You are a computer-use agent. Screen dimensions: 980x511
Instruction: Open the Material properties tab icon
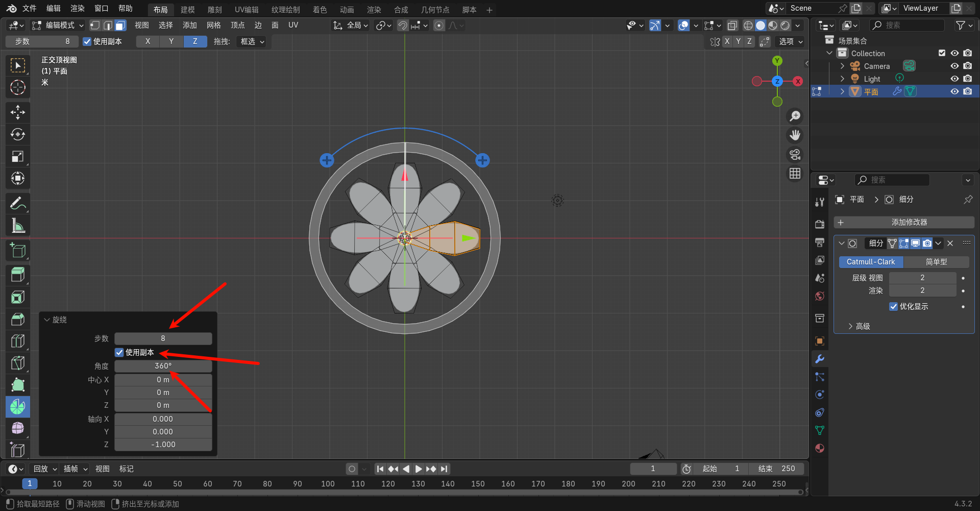point(820,448)
